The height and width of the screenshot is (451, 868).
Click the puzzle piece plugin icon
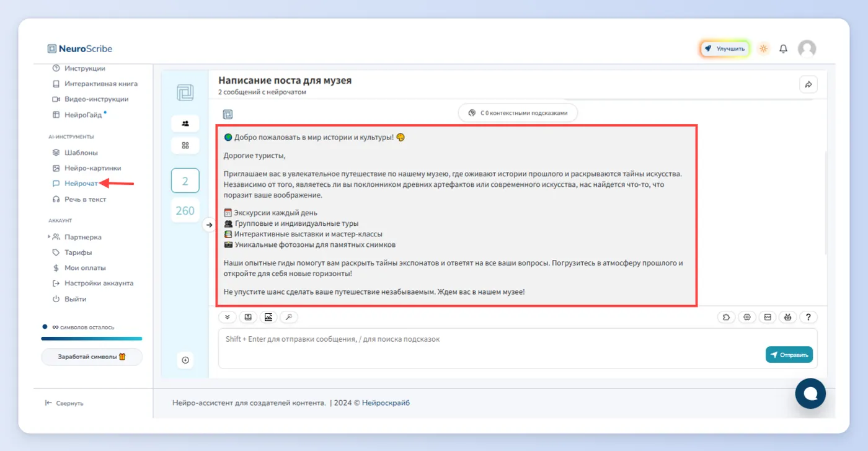(726, 317)
